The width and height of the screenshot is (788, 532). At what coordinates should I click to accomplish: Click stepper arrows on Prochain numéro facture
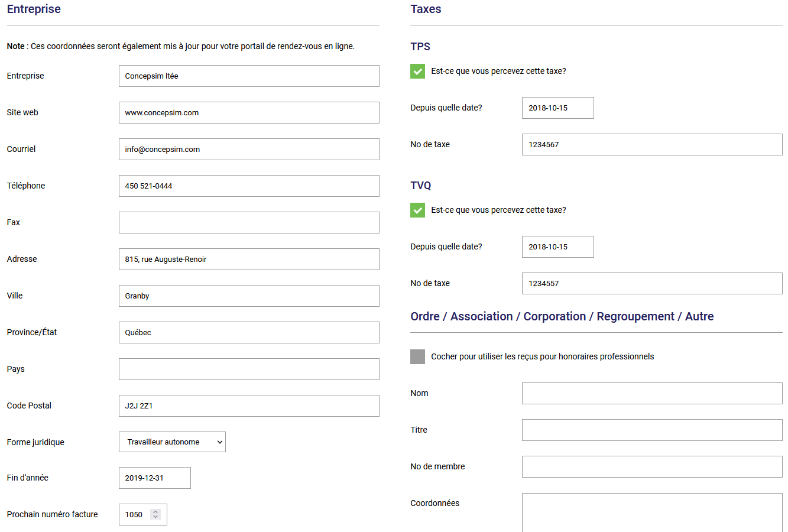(155, 514)
